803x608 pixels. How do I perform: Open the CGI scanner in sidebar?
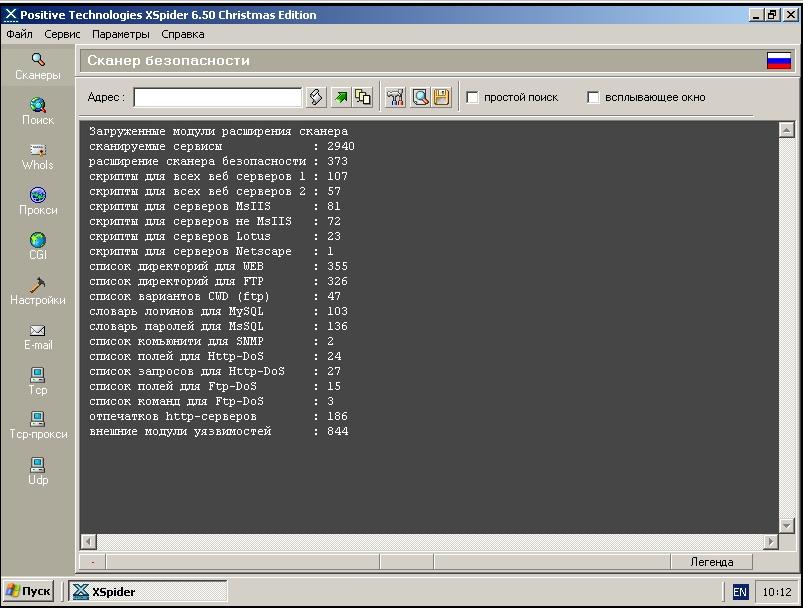pyautogui.click(x=38, y=246)
